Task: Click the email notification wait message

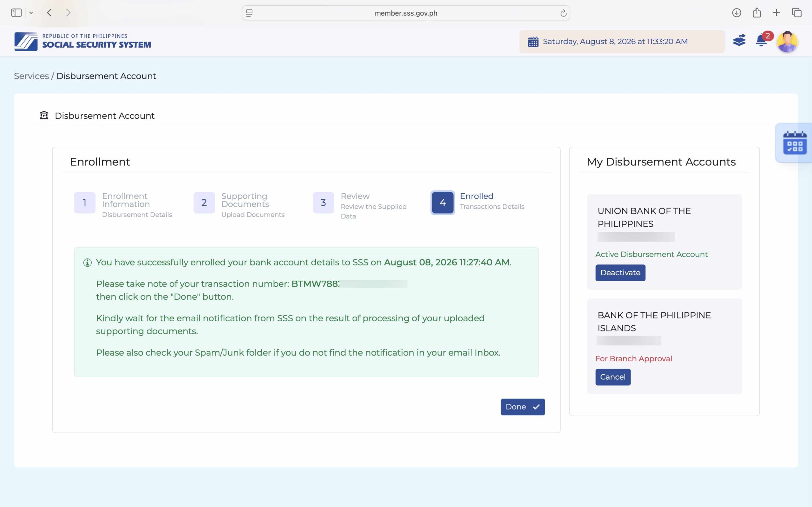Action: 290,324
